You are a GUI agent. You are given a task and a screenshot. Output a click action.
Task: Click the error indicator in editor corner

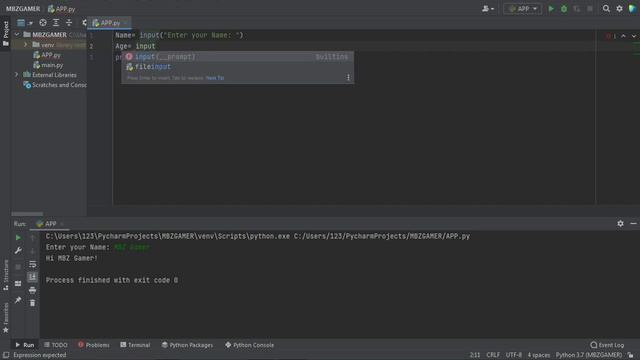point(611,36)
